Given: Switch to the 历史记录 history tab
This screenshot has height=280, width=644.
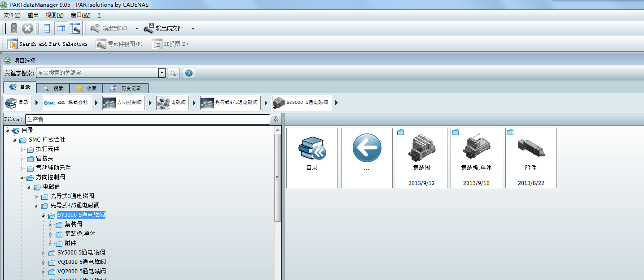Looking at the screenshot, I should point(126,88).
